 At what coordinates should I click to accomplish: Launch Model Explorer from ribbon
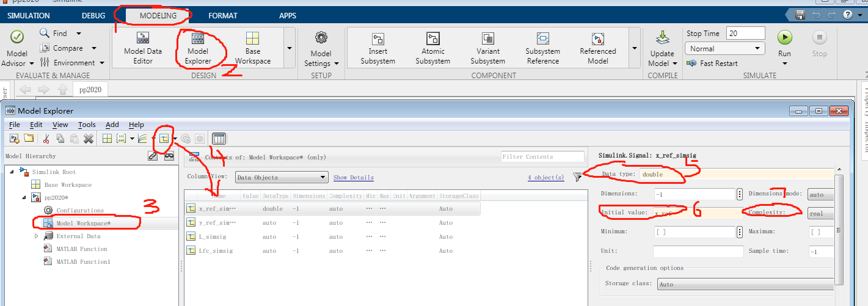point(199,48)
